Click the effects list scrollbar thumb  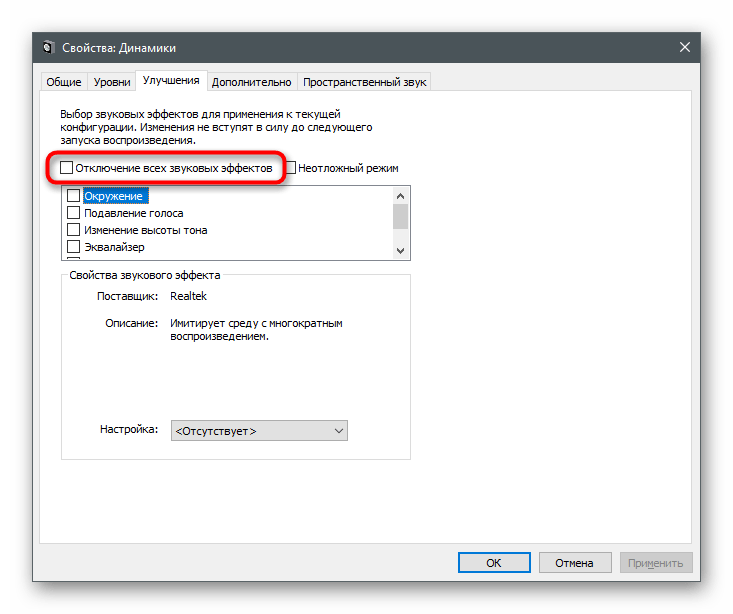[x=400, y=217]
